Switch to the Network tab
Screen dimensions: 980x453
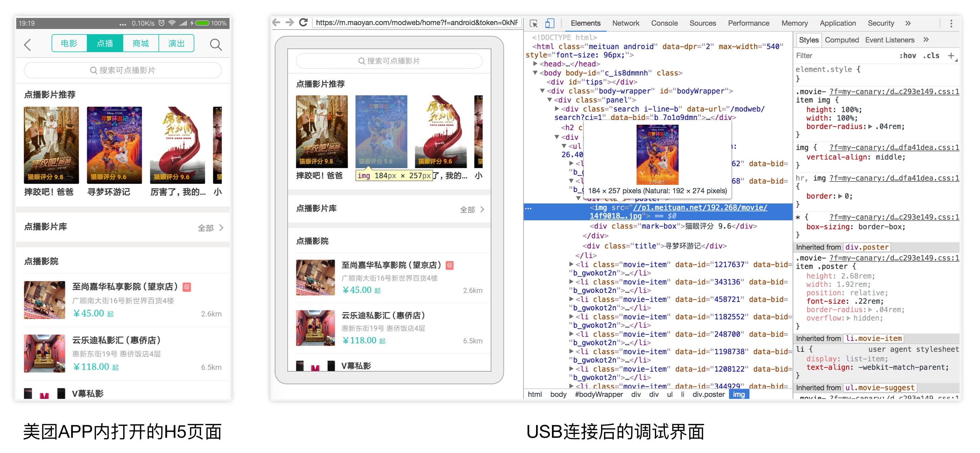coord(625,23)
